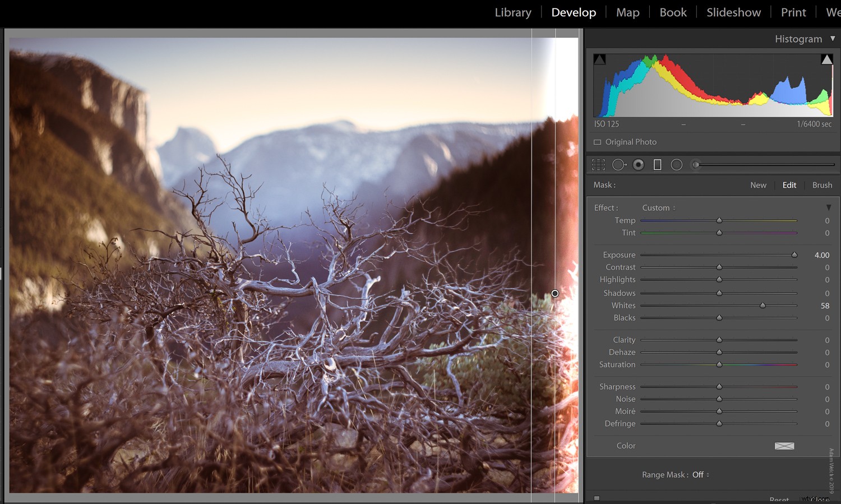Open the Slideshow module tab
Screen dimensions: 841x504
pos(733,12)
